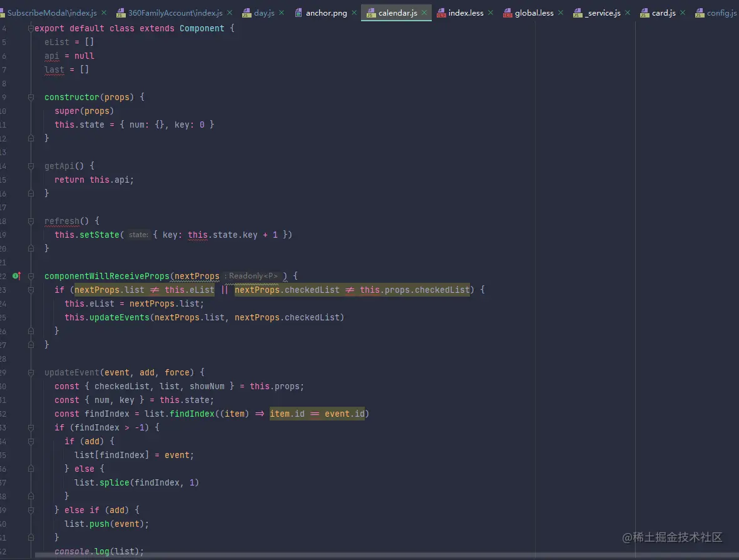739x560 pixels.
Task: Click the fold end marker of refresh
Action: [31, 248]
